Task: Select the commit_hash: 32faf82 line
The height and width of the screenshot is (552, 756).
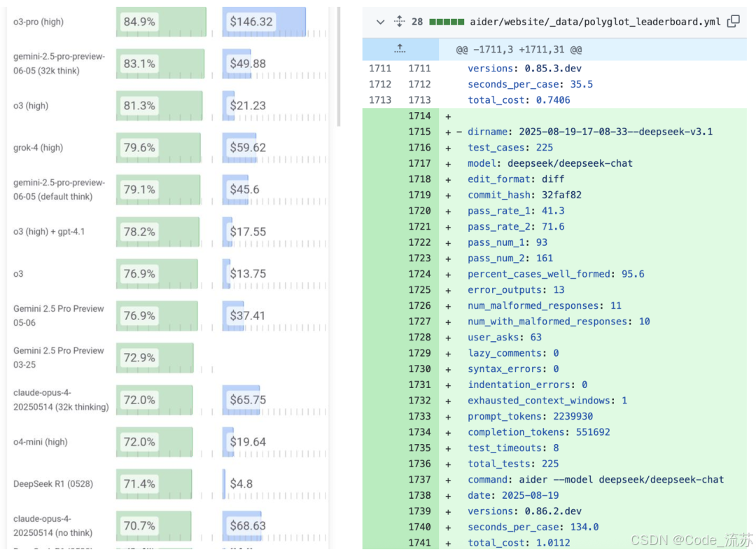Action: click(524, 195)
